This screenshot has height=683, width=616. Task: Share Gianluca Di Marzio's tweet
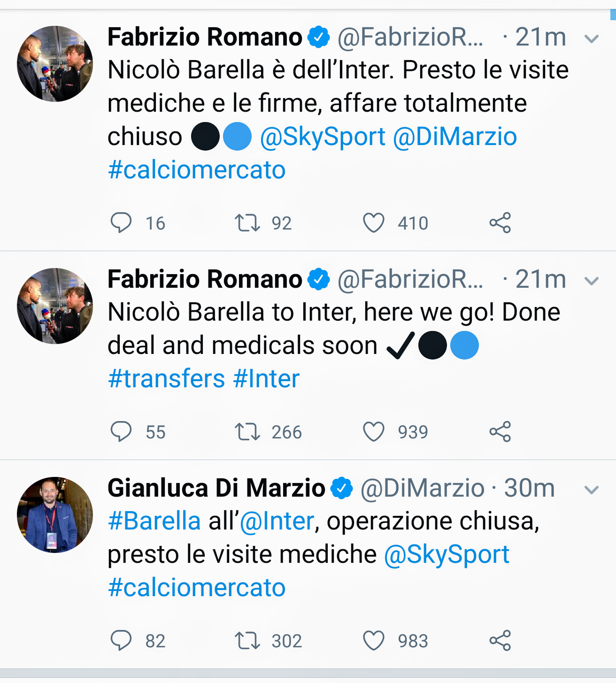pyautogui.click(x=500, y=641)
